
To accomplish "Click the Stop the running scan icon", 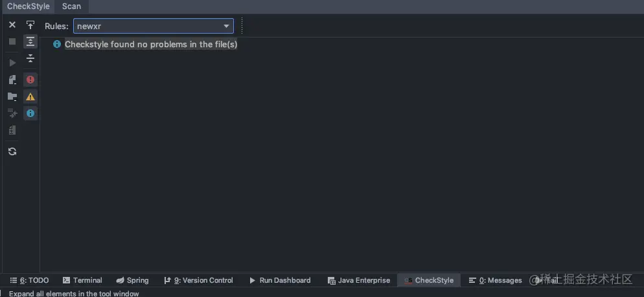I will (x=12, y=41).
